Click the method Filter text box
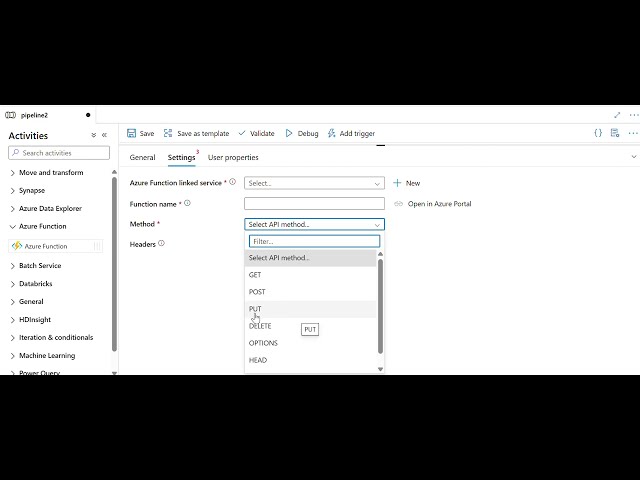Image resolution: width=640 pixels, height=480 pixels. pyautogui.click(x=314, y=241)
